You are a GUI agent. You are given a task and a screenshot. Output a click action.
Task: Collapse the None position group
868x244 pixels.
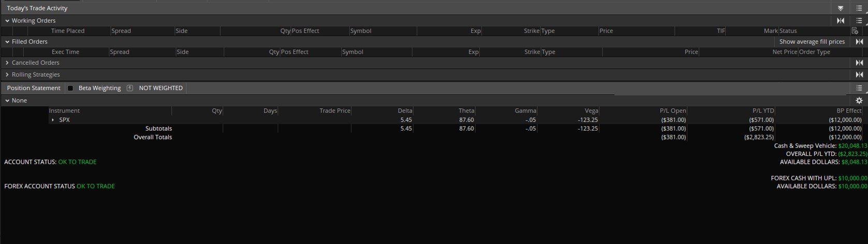point(7,101)
